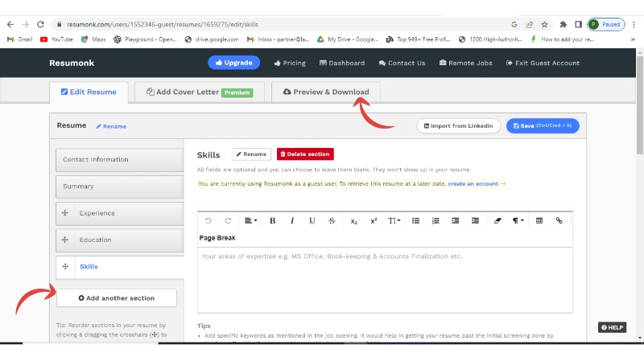
Task: Click the eraser clear formatting icon
Action: (497, 220)
